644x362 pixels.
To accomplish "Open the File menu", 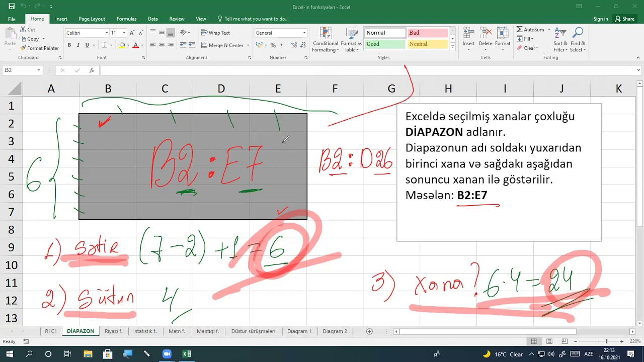I will pos(12,19).
